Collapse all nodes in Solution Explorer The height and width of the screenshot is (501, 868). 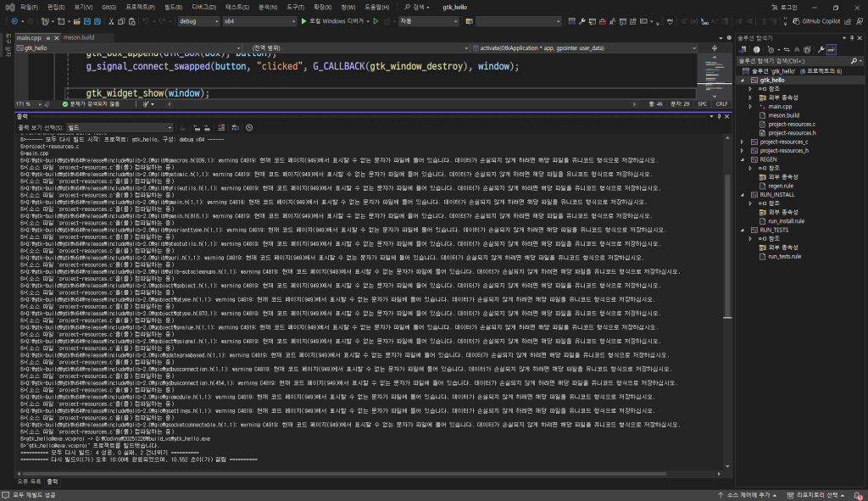pos(798,50)
